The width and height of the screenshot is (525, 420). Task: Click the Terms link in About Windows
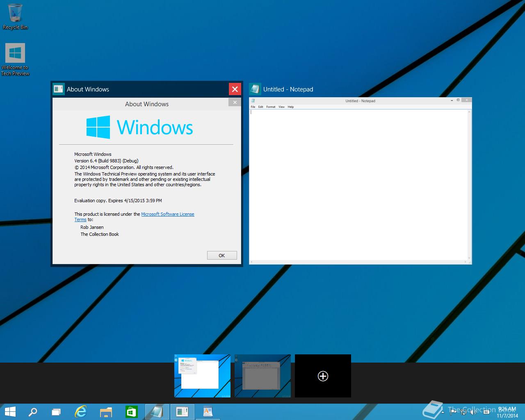coord(80,219)
